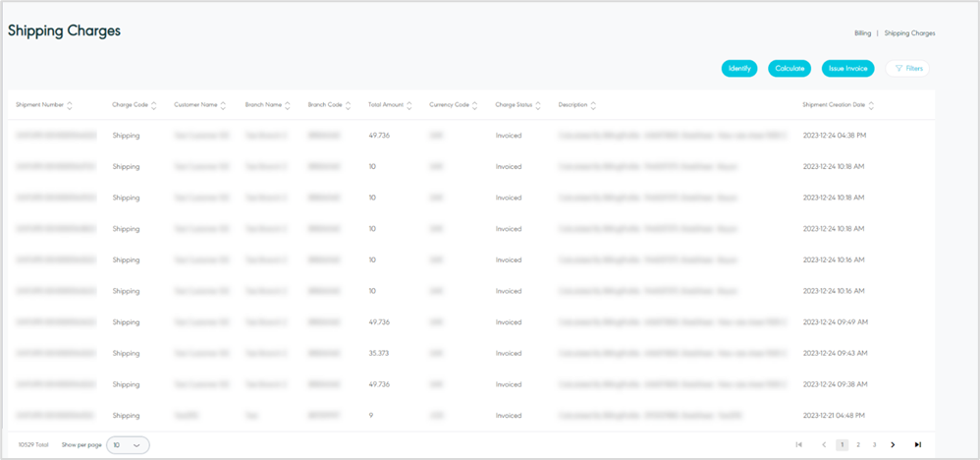Sort by Currency Code column arrows

pos(475,105)
